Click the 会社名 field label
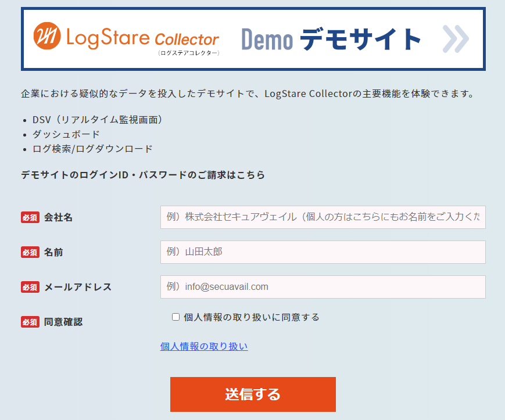The image size is (505, 420). [x=59, y=217]
